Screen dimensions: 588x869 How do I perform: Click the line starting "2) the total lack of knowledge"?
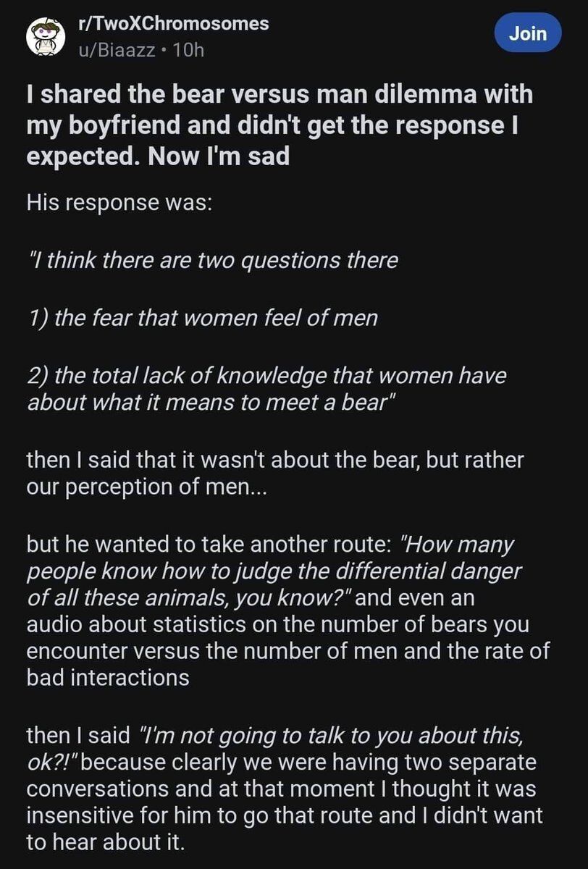266,376
